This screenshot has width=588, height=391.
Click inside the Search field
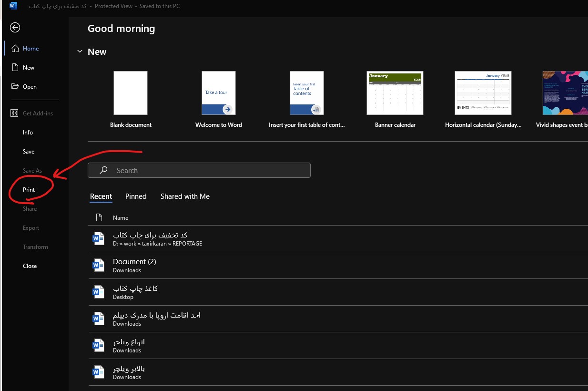(199, 170)
